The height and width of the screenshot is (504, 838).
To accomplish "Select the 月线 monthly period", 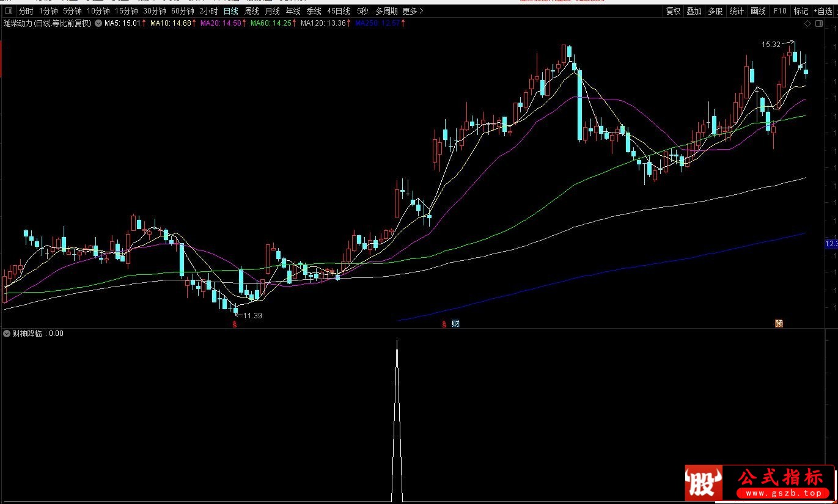I will (x=272, y=11).
